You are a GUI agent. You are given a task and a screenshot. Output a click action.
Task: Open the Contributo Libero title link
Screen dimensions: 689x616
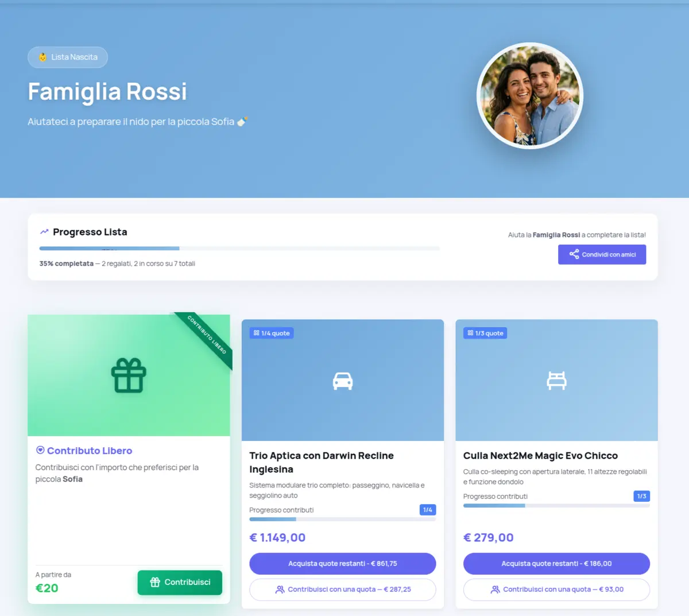(90, 451)
